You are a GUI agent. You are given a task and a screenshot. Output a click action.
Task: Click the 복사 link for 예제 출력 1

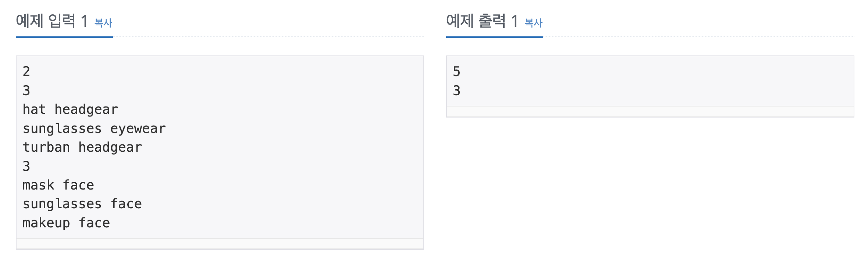pos(533,23)
